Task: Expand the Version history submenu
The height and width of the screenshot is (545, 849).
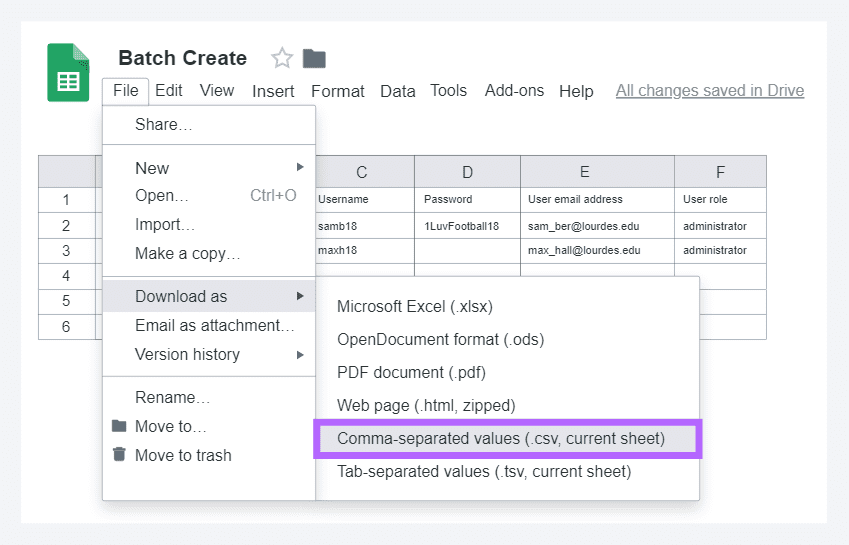Action: point(209,354)
